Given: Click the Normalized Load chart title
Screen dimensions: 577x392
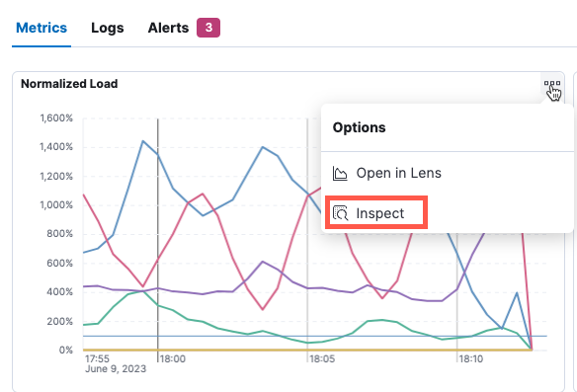Looking at the screenshot, I should pyautogui.click(x=69, y=84).
